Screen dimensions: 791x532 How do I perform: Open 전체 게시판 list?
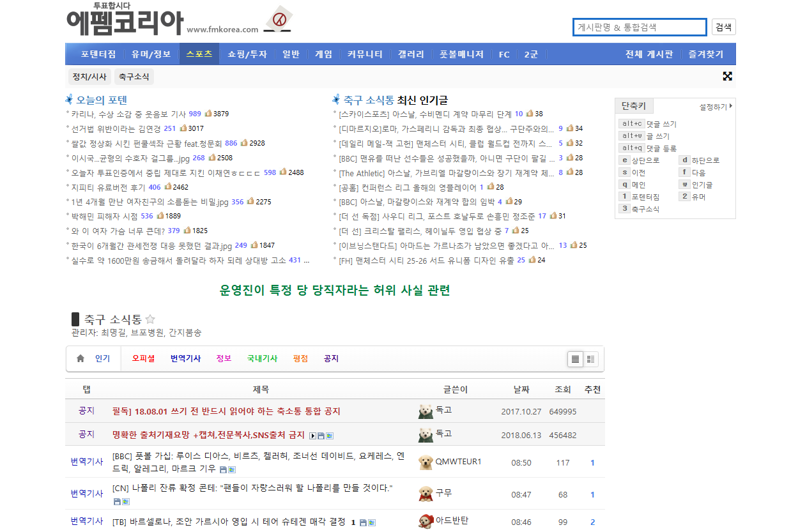pyautogui.click(x=649, y=54)
